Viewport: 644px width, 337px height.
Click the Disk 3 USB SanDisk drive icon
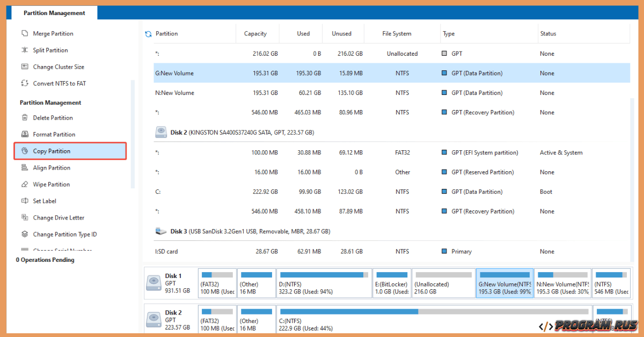(161, 231)
